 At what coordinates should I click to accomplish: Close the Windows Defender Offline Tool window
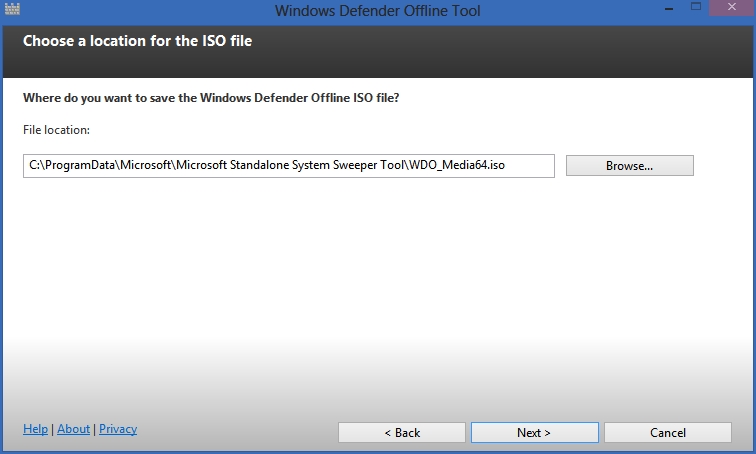click(x=732, y=7)
